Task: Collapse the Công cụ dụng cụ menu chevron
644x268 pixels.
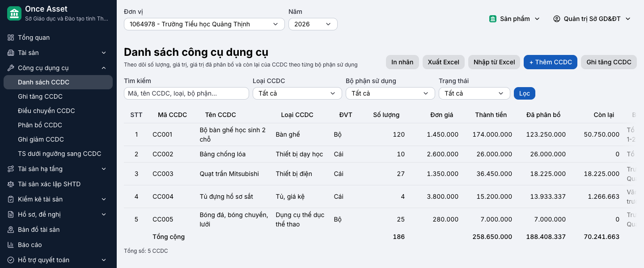Action: click(104, 68)
